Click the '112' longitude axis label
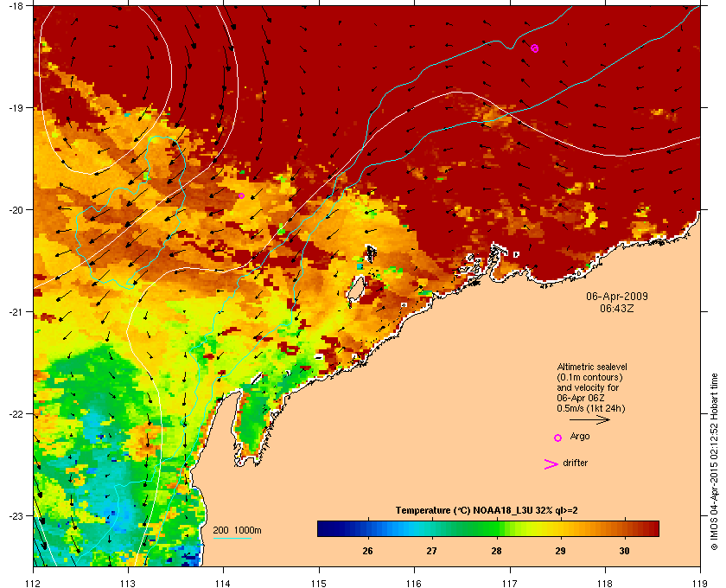Image resolution: width=726 pixels, height=588 pixels. [34, 583]
